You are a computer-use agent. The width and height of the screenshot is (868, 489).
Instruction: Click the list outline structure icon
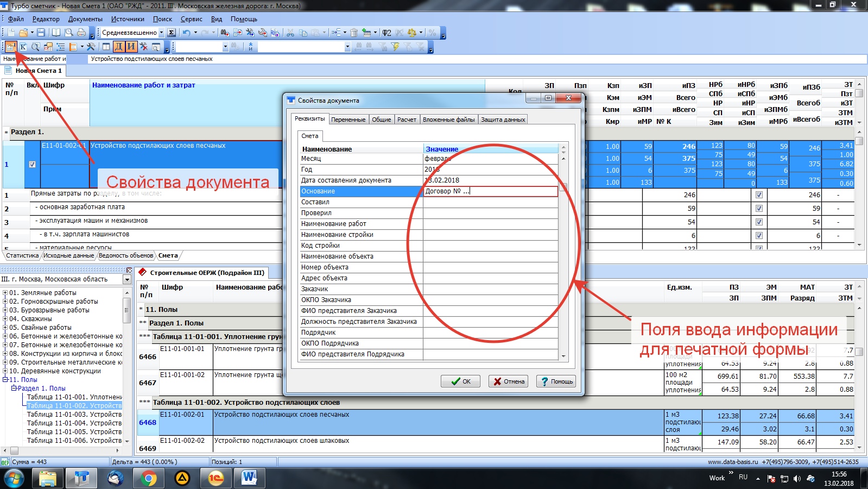[60, 47]
